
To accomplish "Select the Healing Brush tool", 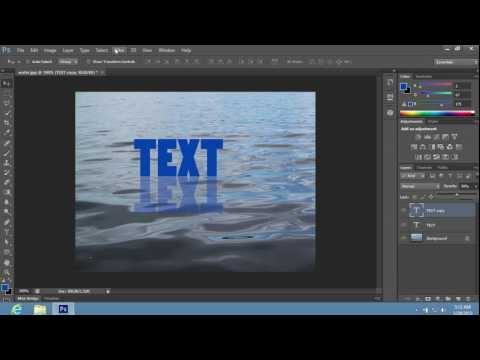I will pos(7,143).
